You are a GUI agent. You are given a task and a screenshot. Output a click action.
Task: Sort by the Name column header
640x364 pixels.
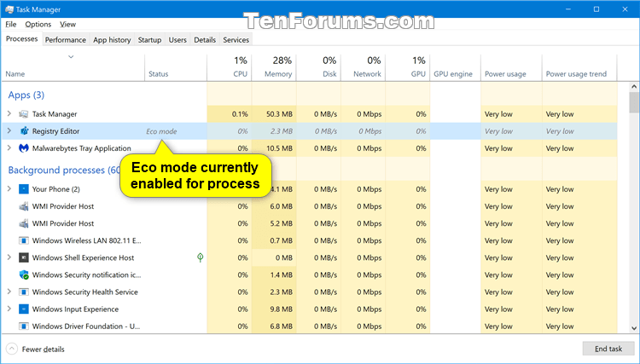pyautogui.click(x=73, y=67)
